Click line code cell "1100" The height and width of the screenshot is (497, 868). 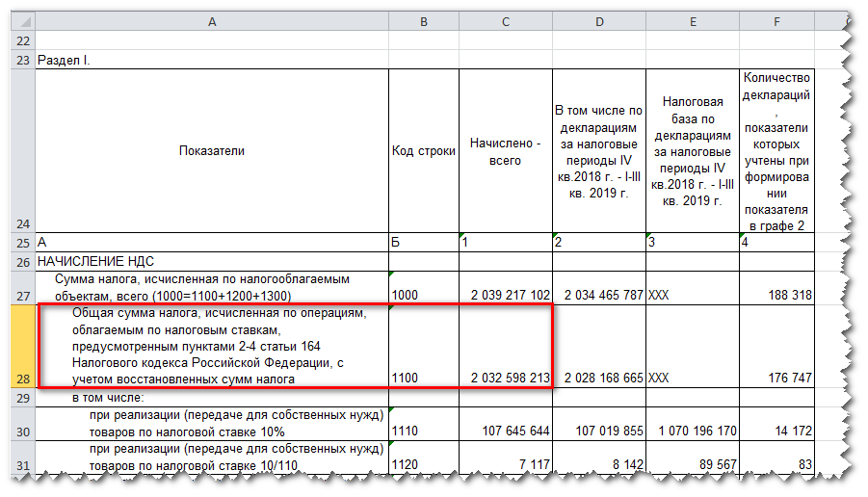424,346
